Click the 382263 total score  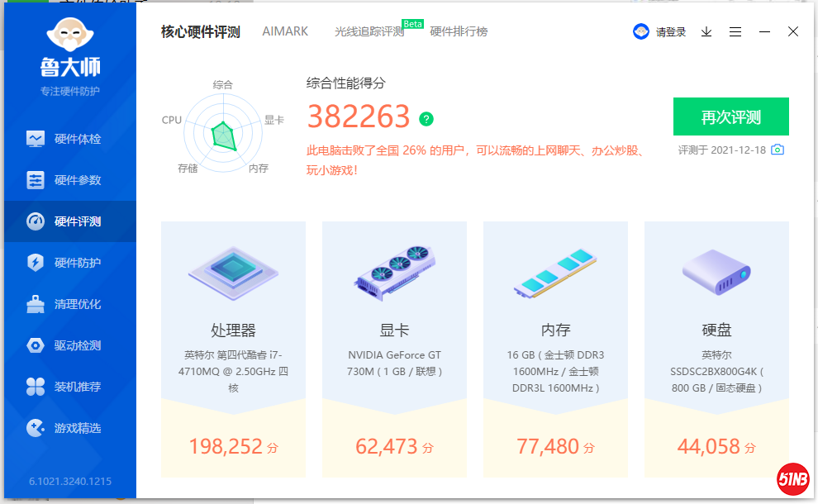[x=359, y=116]
